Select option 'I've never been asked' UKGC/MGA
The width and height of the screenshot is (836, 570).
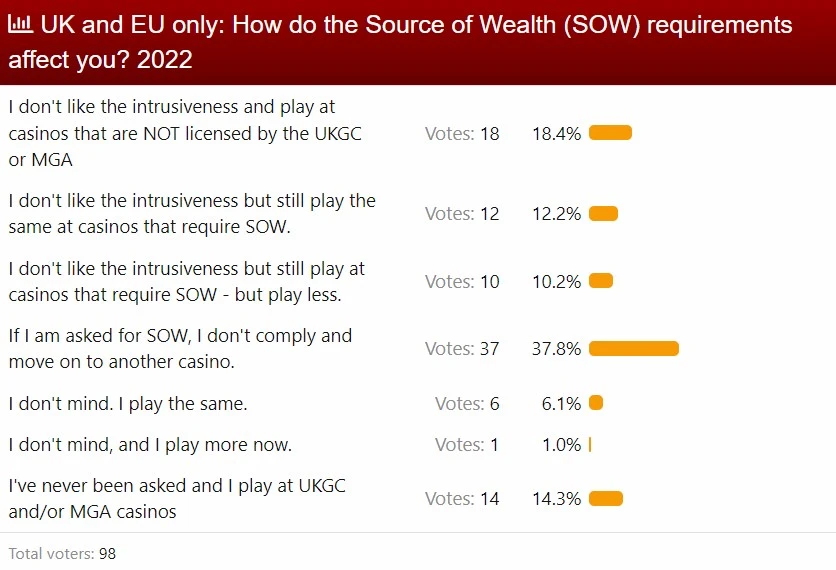point(177,499)
